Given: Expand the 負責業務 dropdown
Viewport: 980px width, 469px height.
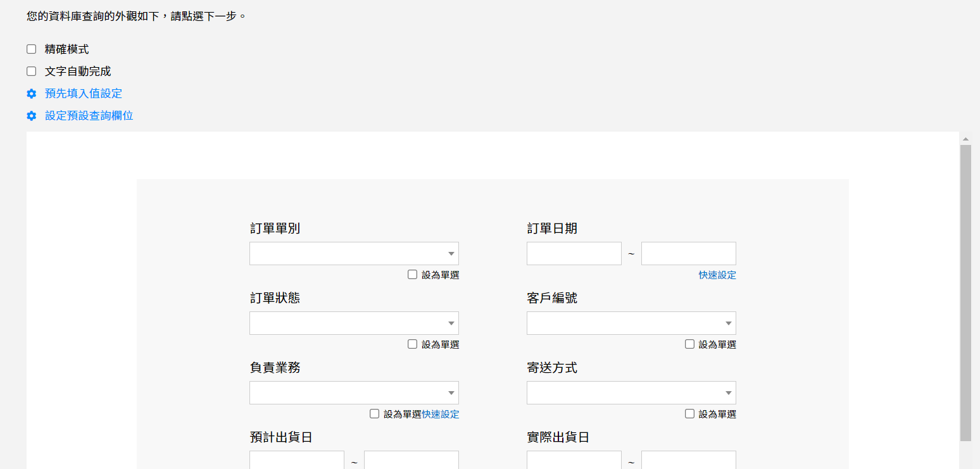Looking at the screenshot, I should (x=354, y=393).
